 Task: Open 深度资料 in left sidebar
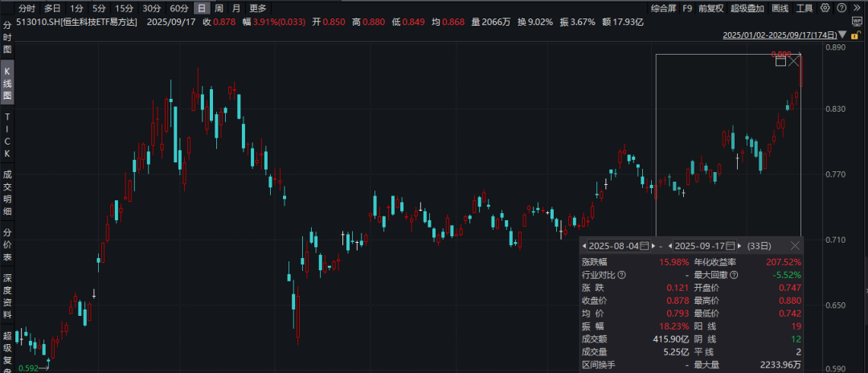tap(7, 296)
